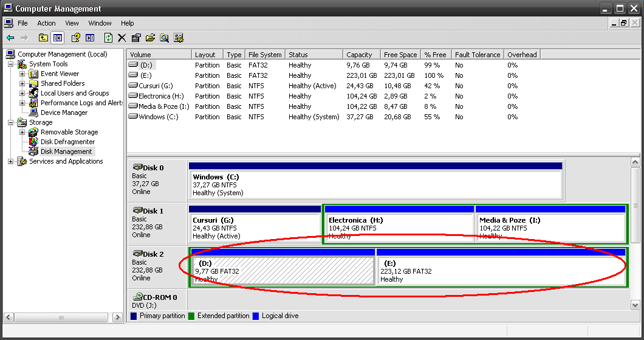Screen dimensions: 644x340
Task: Click the Forward arrow toolbar icon
Action: pos(24,38)
